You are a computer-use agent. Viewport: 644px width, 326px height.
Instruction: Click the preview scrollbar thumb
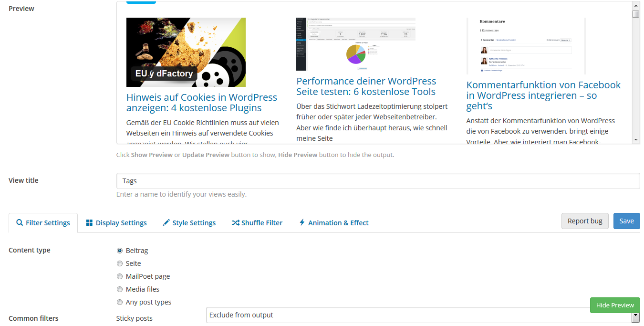636,14
